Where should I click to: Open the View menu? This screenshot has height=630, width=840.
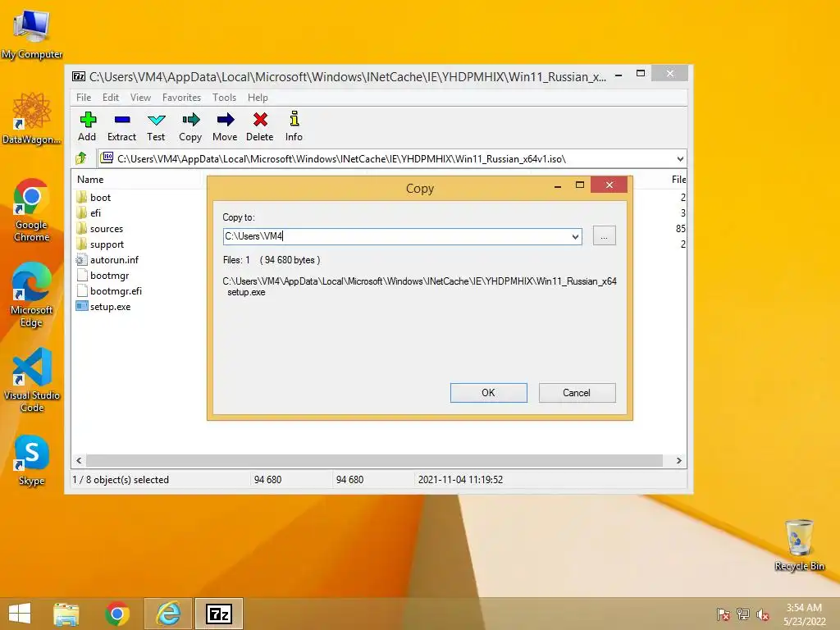[x=140, y=98]
